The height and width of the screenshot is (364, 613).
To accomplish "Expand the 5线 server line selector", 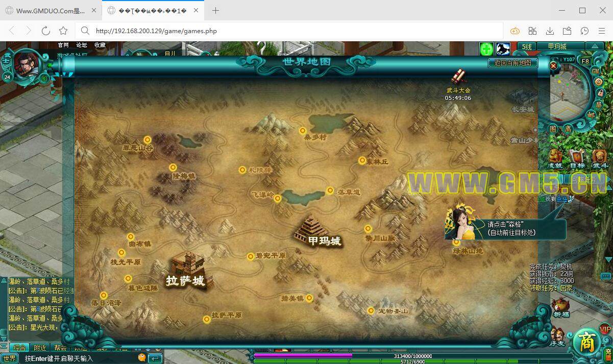I will click(527, 46).
